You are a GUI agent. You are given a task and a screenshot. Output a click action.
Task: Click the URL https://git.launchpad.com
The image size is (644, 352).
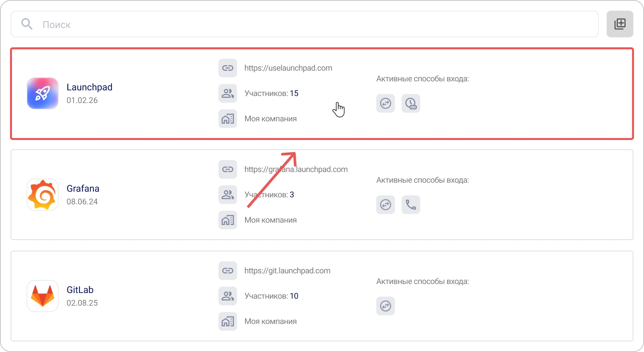(287, 270)
